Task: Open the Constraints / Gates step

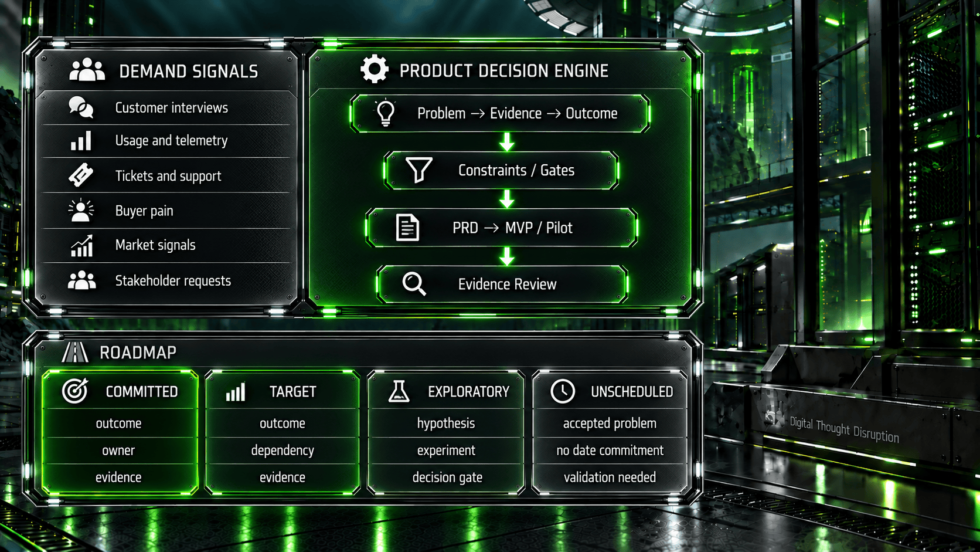Action: click(501, 170)
